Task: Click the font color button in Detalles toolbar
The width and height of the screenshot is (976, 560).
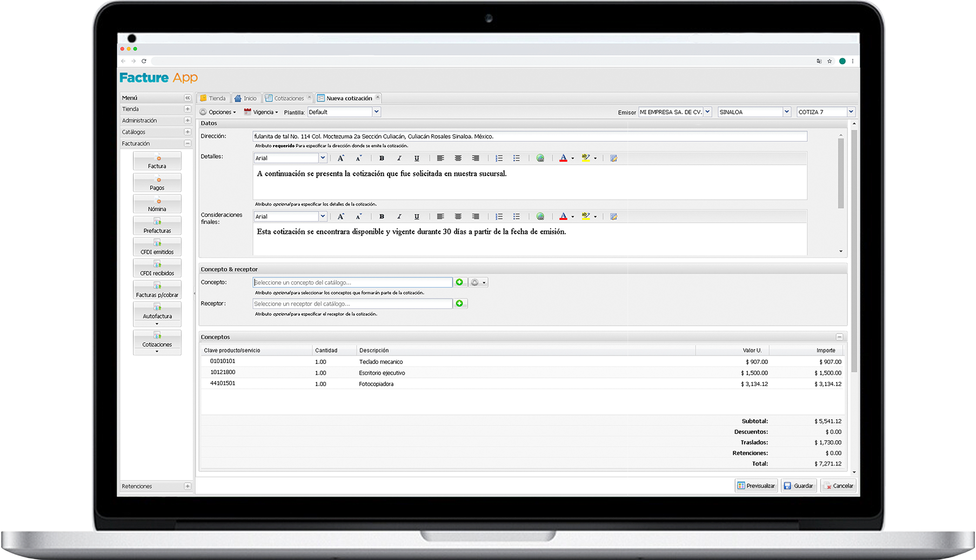Action: [563, 158]
